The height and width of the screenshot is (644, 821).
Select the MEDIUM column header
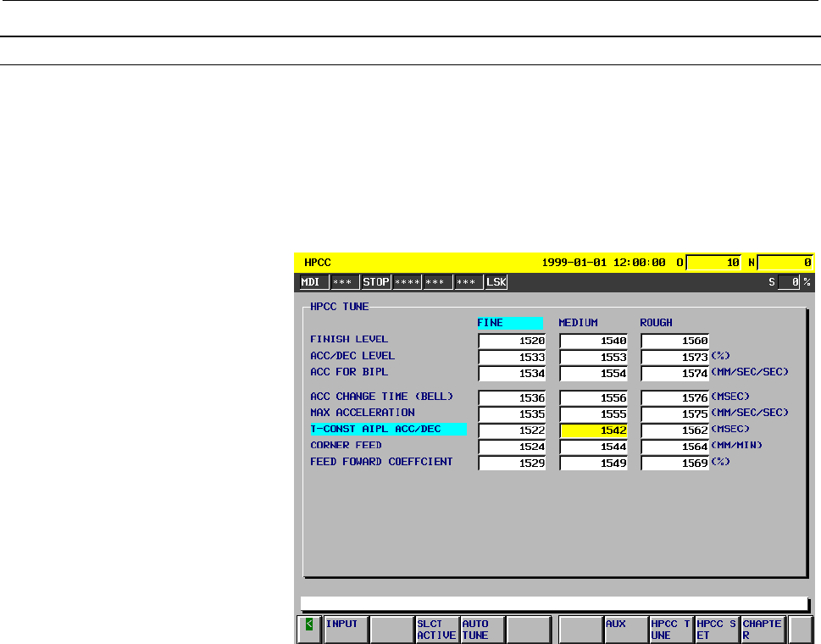click(x=578, y=323)
